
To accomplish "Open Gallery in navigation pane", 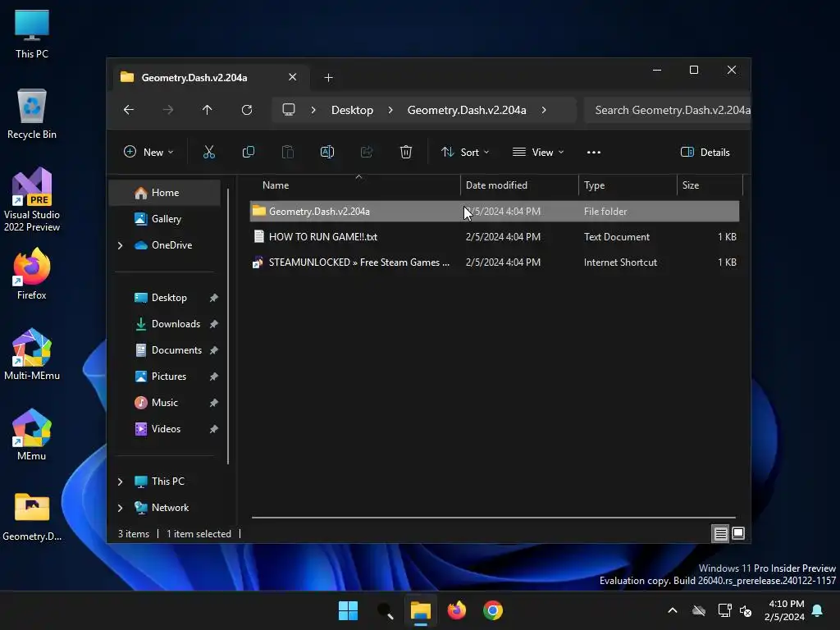I will [x=165, y=218].
